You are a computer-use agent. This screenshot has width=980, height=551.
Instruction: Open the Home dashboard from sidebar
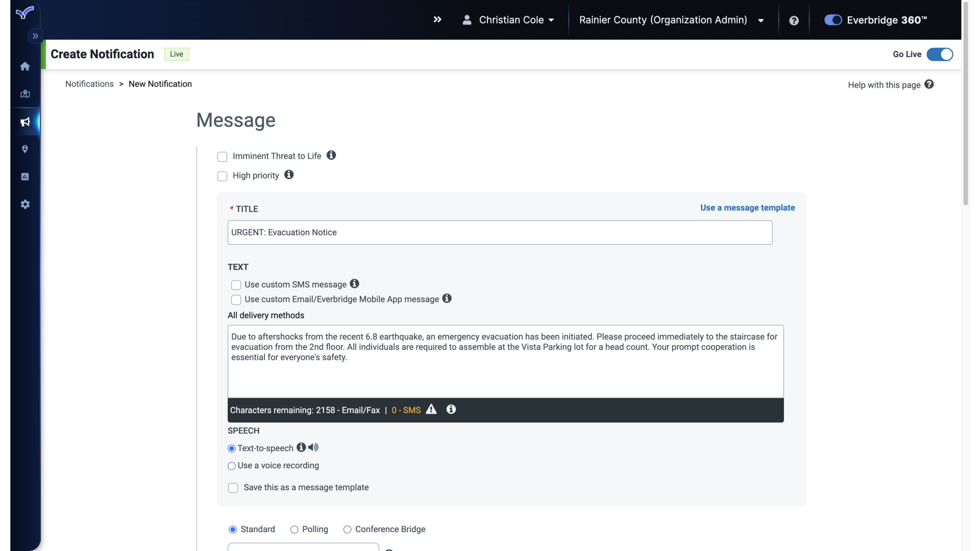(x=24, y=66)
